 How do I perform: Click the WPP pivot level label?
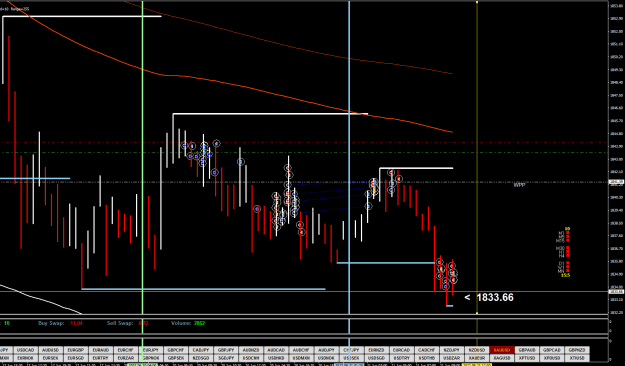(519, 185)
